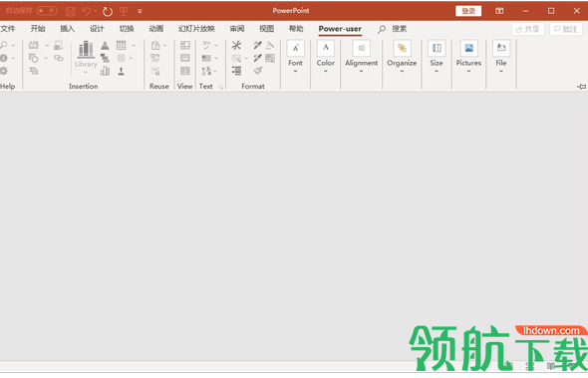Switch to the 开始 tab
The width and height of the screenshot is (588, 378).
(38, 29)
